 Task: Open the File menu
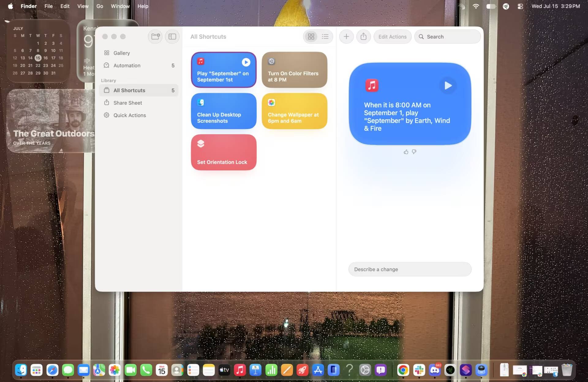pos(48,6)
